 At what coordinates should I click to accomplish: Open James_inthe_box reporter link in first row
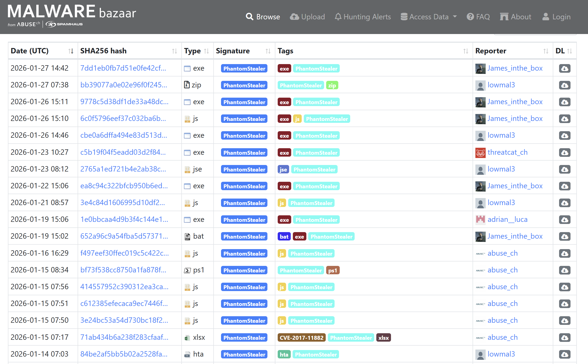(515, 68)
